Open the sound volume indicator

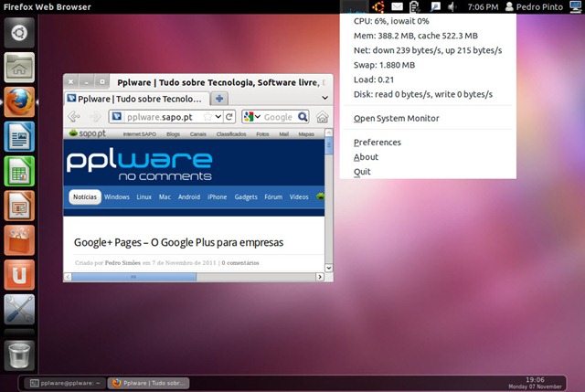[x=452, y=6]
